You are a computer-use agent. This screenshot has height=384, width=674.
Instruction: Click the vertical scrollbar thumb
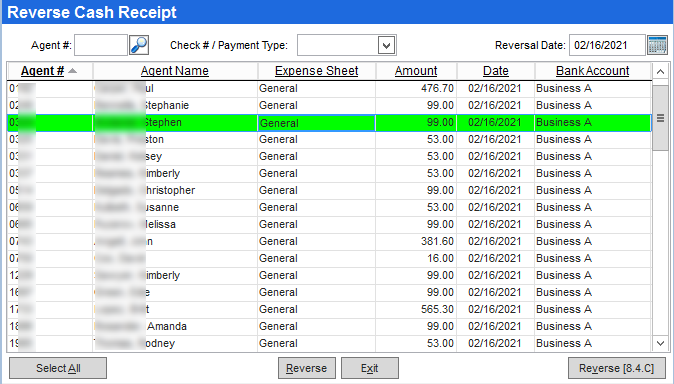coord(661,118)
